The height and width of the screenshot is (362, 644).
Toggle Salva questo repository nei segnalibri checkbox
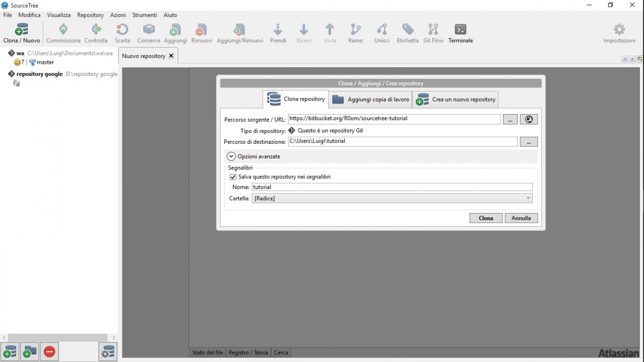point(233,177)
